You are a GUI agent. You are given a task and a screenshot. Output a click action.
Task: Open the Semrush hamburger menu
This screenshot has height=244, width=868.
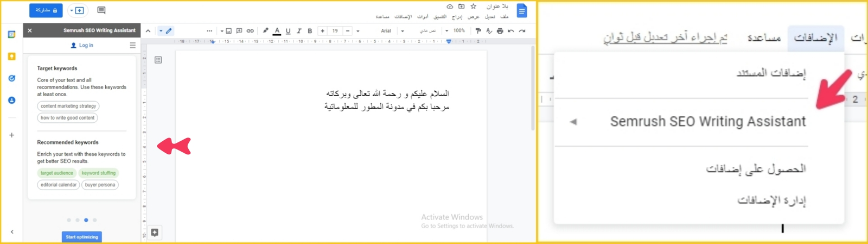click(x=132, y=46)
